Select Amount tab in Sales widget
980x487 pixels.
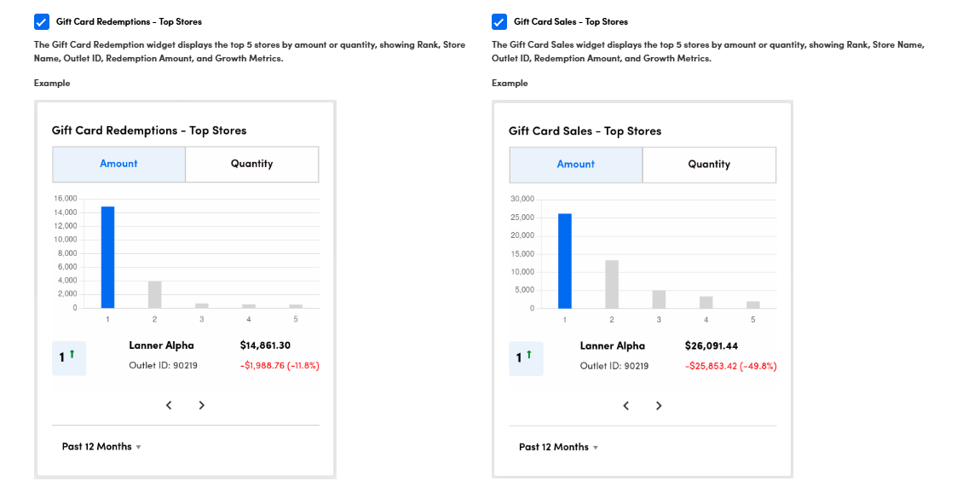pyautogui.click(x=576, y=164)
